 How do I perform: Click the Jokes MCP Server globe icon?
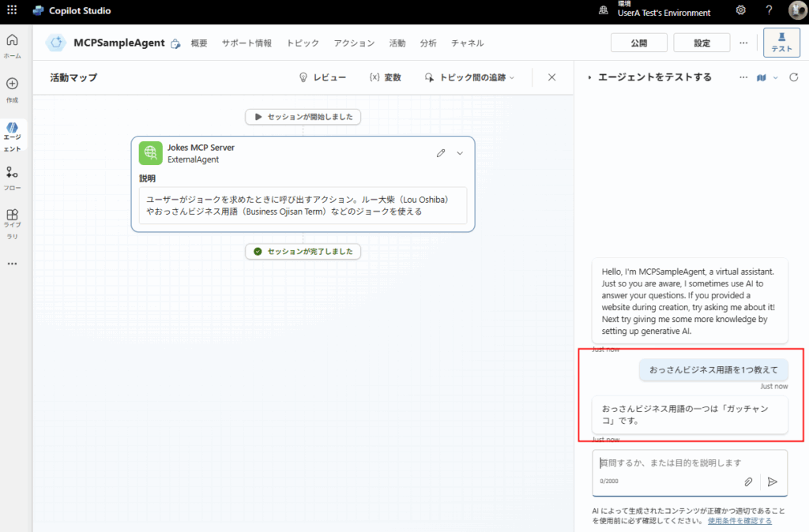pyautogui.click(x=151, y=153)
